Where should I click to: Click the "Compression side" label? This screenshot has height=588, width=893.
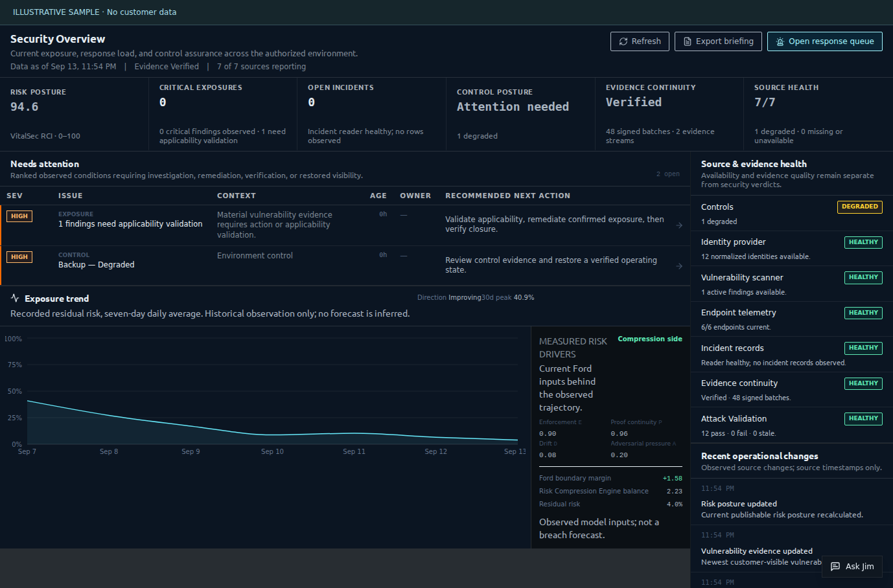[650, 339]
